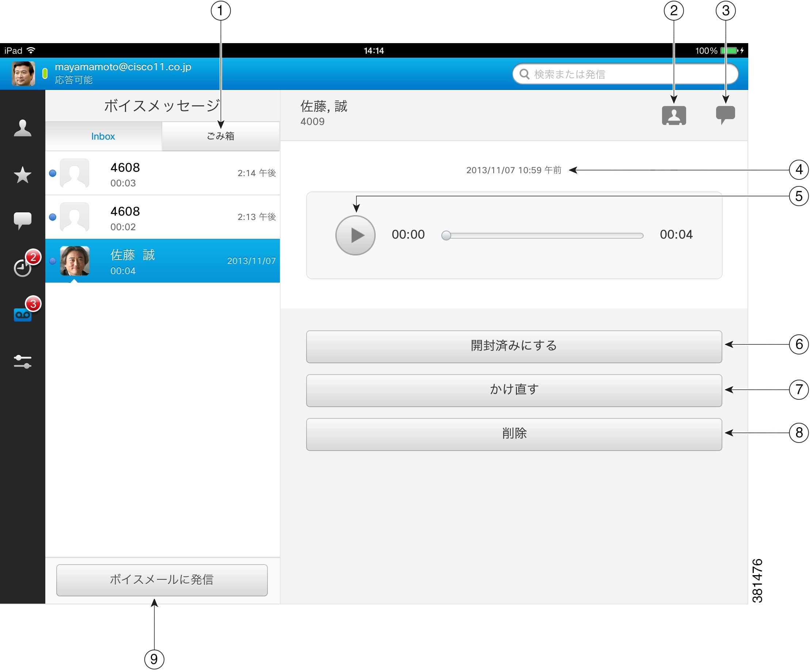Select the 4608 voicemail received at 2:14
Screen dimensions: 810x672
(x=162, y=174)
